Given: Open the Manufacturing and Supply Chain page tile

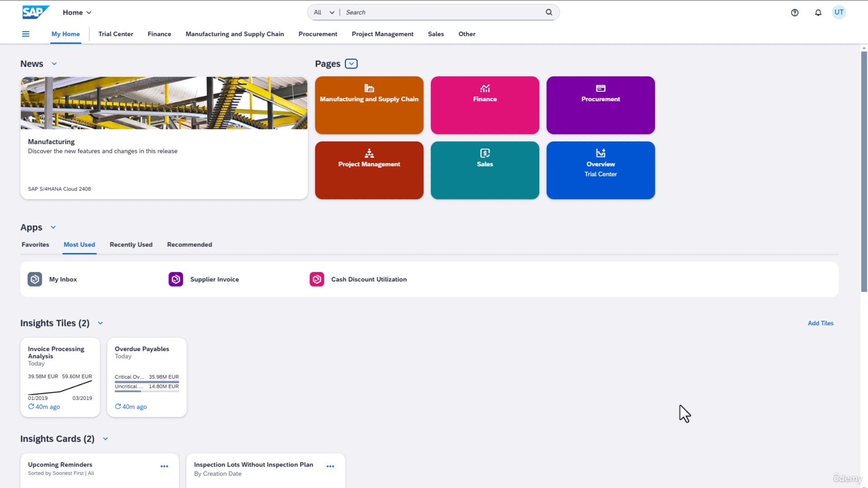Looking at the screenshot, I should 369,105.
